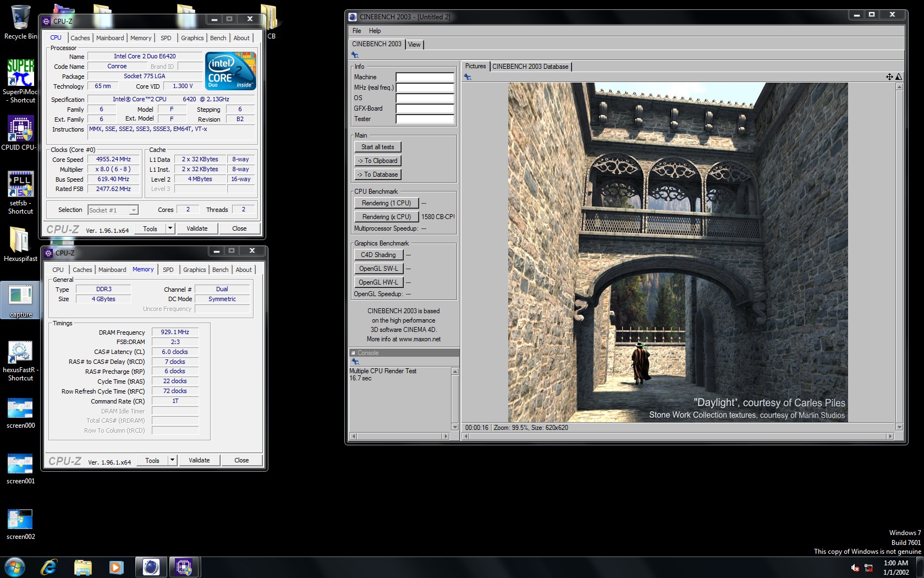Click Validate in top CPU-Z window
Screen dimensions: 924x578
197,228
